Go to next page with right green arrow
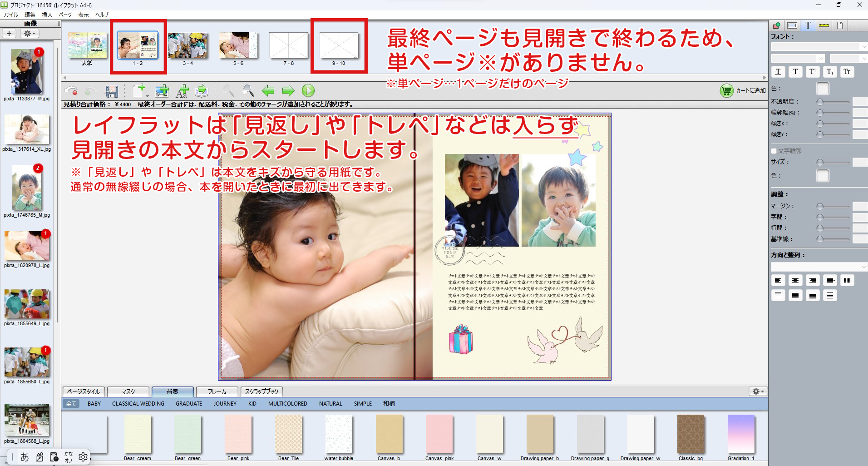The width and height of the screenshot is (868, 466). pos(288,91)
